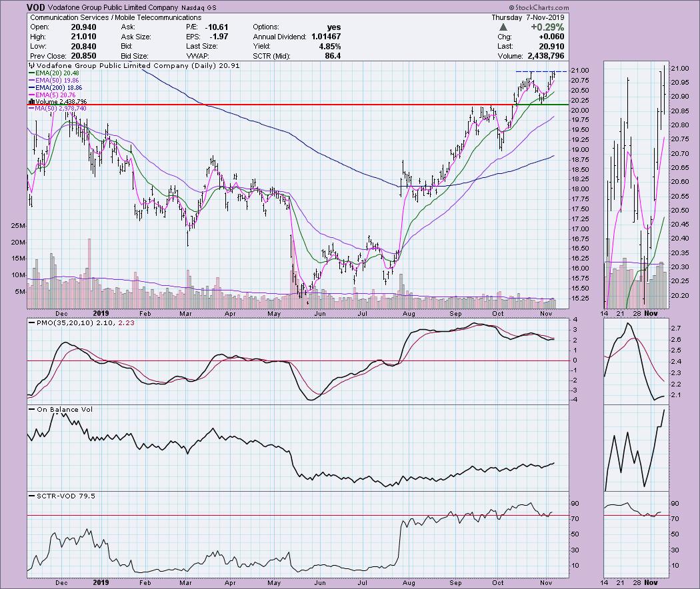Click the OHLC bar icon before chart title
700x589 pixels.
coord(29,67)
